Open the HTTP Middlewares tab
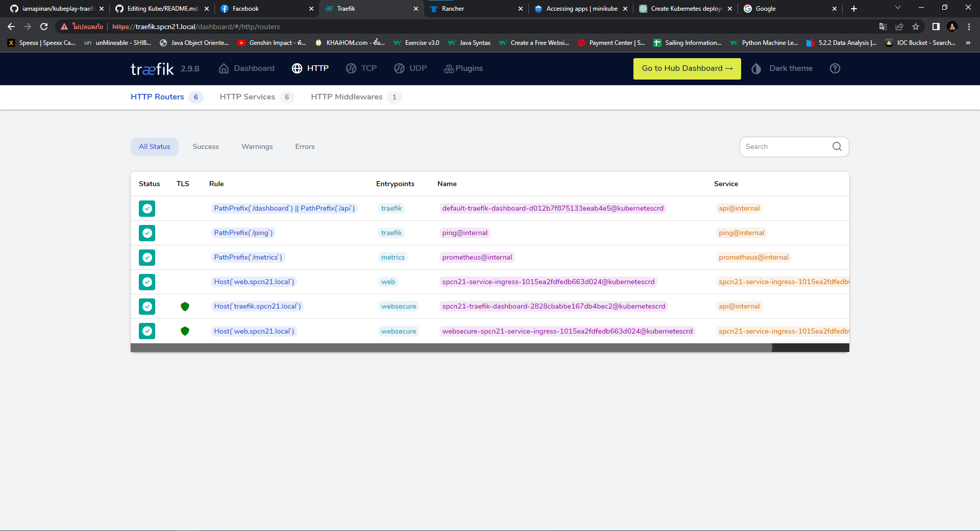 [347, 97]
